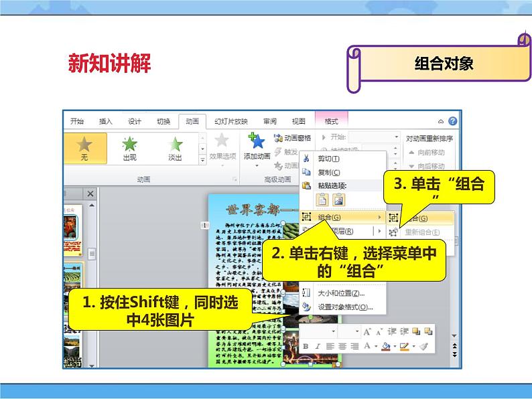Screen dimensions: 532x399
Task: Toggle center alignment in mini toolbar
Action: (x=342, y=346)
